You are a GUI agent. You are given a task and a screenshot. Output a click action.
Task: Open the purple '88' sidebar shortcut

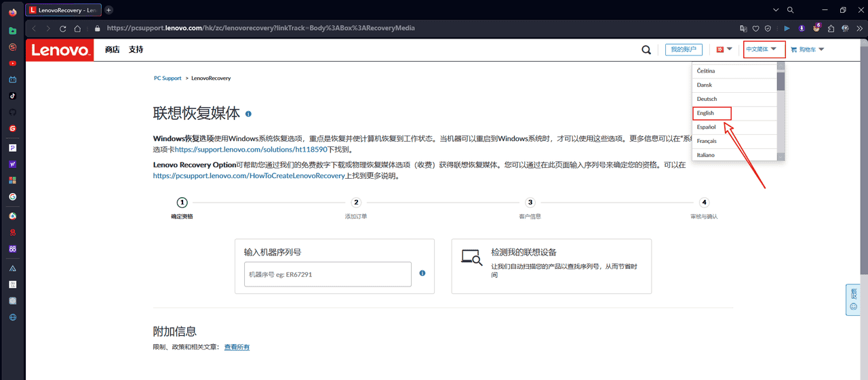pos(13,249)
